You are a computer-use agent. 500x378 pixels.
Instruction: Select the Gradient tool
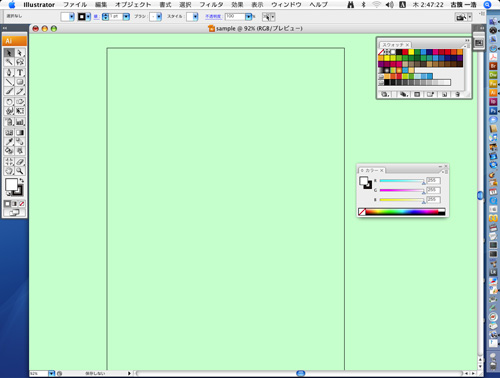point(20,132)
